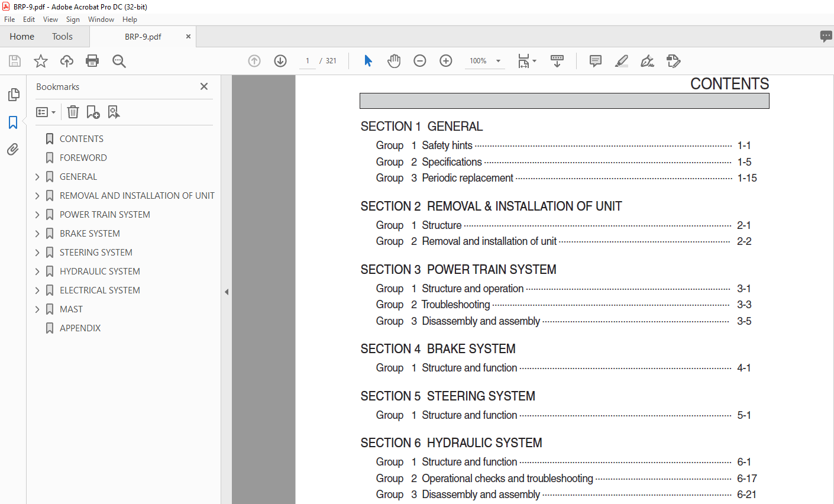This screenshot has height=504, width=834.
Task: Switch to the Tools tab
Action: 62,37
